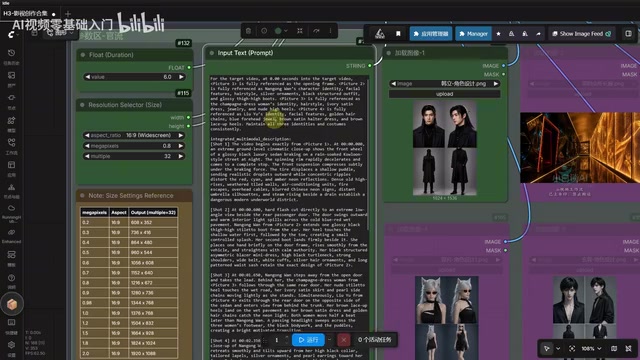The image size is (640, 360).
Task: Open the model library sidebar icon
Action: 11,120
